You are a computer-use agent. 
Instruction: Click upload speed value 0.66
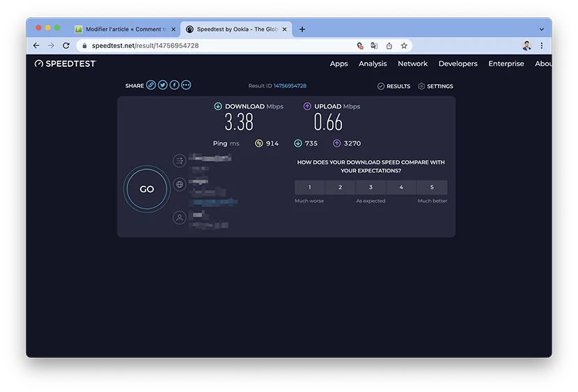(x=328, y=123)
